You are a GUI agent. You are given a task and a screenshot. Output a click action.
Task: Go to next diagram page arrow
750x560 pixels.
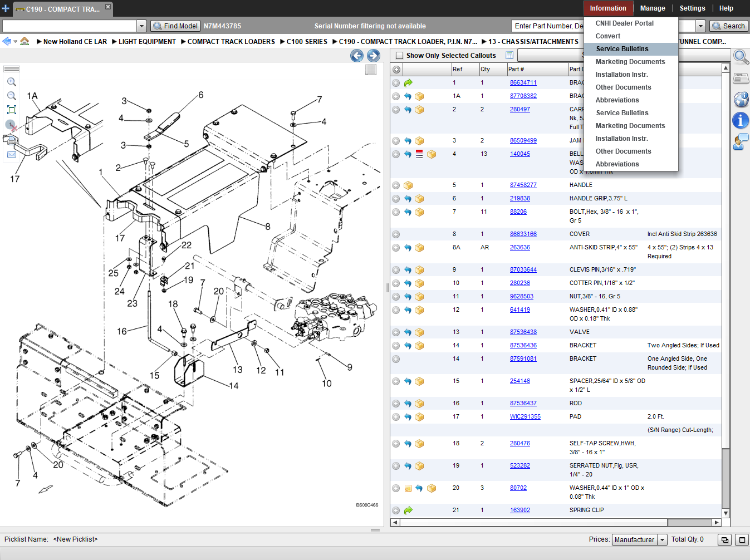pyautogui.click(x=374, y=55)
